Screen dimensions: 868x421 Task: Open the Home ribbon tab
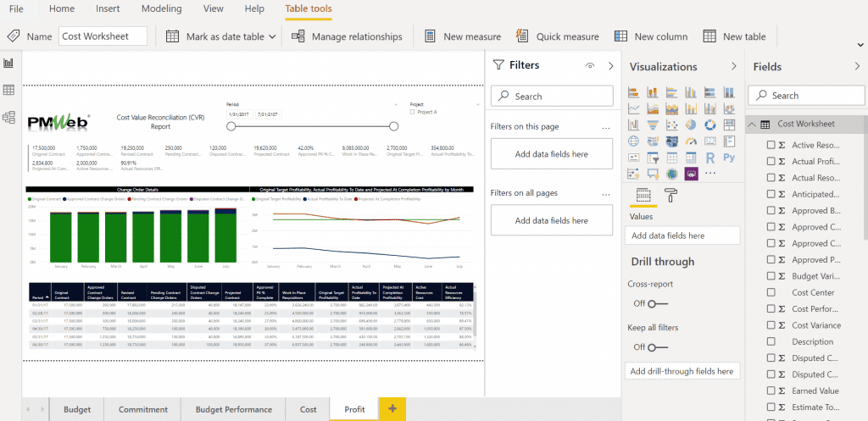pyautogui.click(x=61, y=8)
